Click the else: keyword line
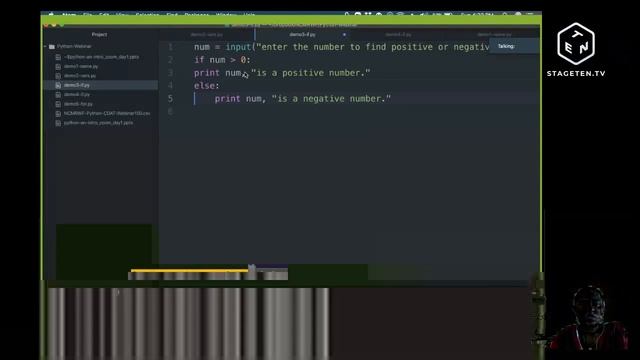The height and width of the screenshot is (360, 640). [x=207, y=86]
